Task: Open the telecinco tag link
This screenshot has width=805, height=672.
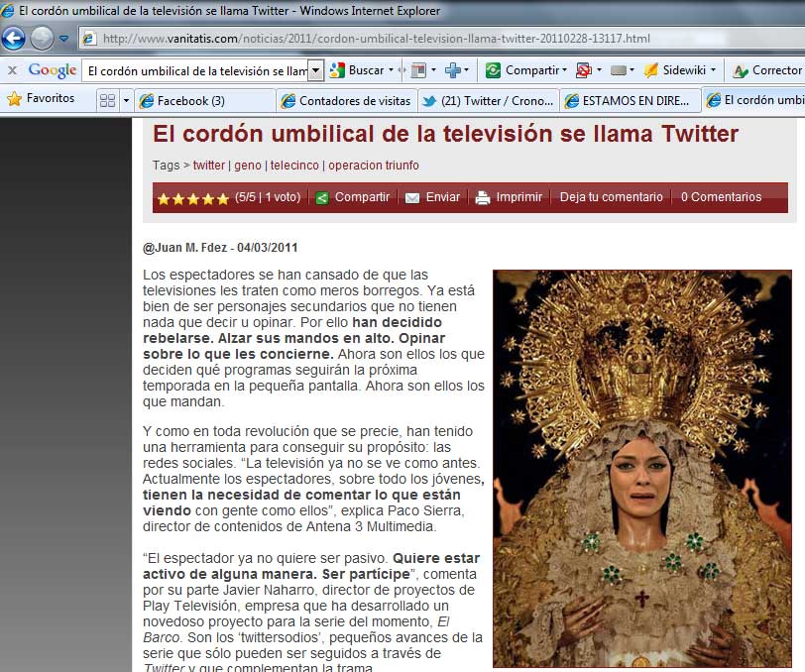Action: click(x=294, y=166)
